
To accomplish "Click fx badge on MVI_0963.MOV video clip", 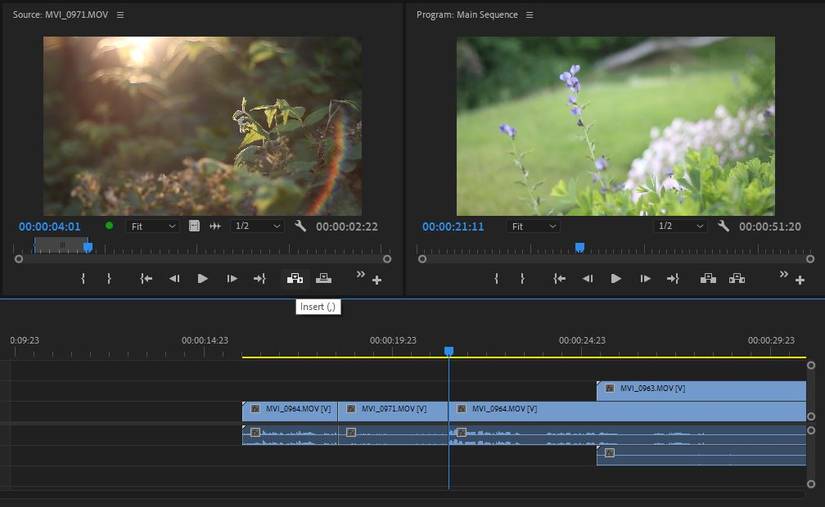I will [609, 388].
